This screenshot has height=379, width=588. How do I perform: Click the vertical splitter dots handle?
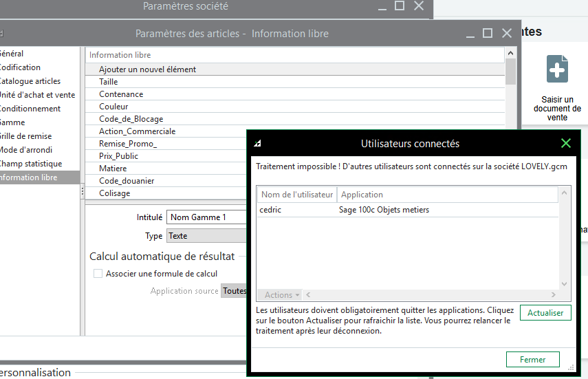point(82,192)
